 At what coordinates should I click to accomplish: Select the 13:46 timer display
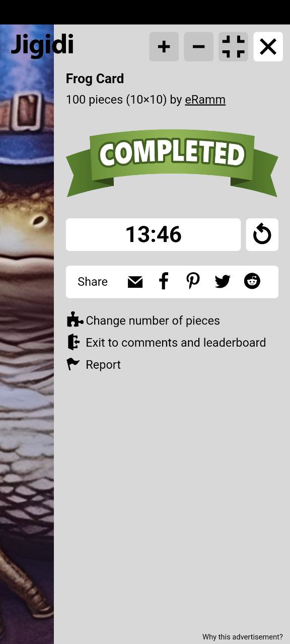point(153,234)
